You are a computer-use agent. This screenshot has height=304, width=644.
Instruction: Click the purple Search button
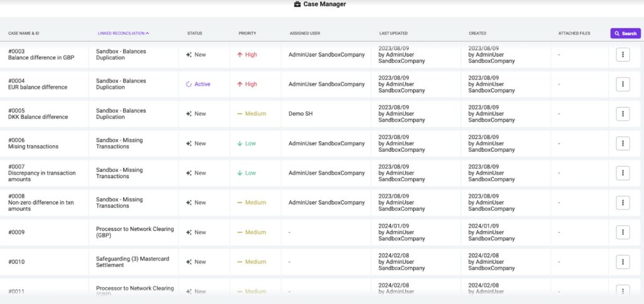click(x=625, y=33)
